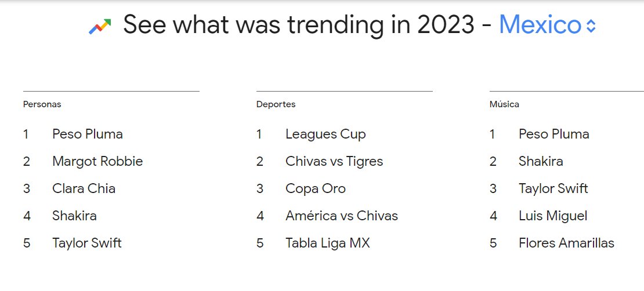Click the Deportes category heading
Screen dimensions: 644x291
276,104
